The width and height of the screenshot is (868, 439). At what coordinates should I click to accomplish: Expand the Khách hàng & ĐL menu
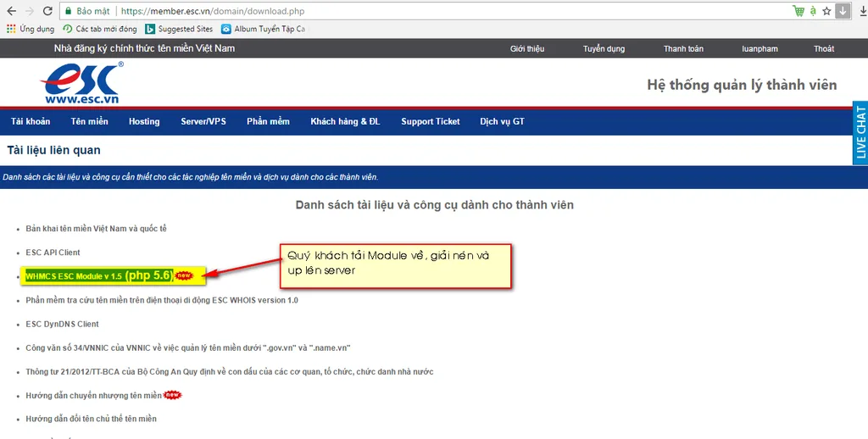345,121
